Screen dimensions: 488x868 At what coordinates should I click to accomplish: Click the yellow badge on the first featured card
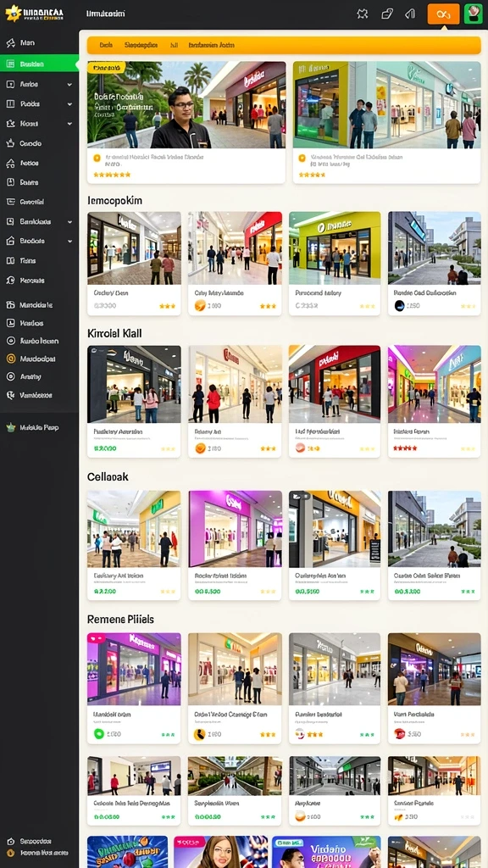107,68
